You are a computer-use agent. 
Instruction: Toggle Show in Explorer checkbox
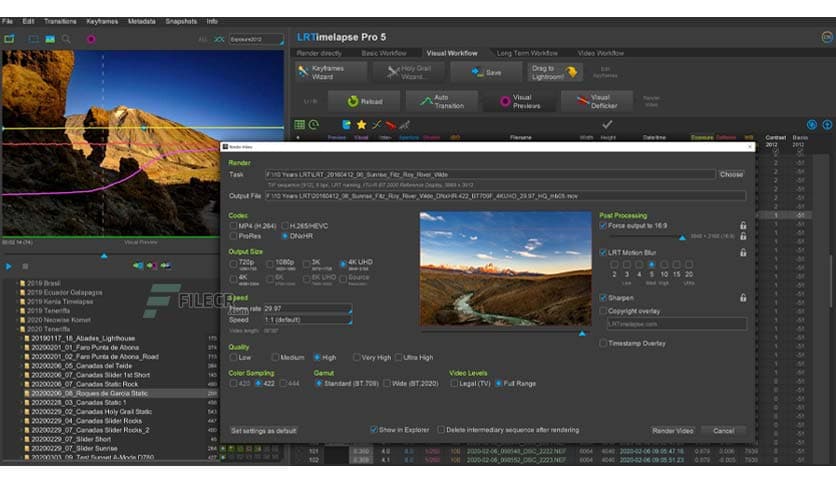374,430
